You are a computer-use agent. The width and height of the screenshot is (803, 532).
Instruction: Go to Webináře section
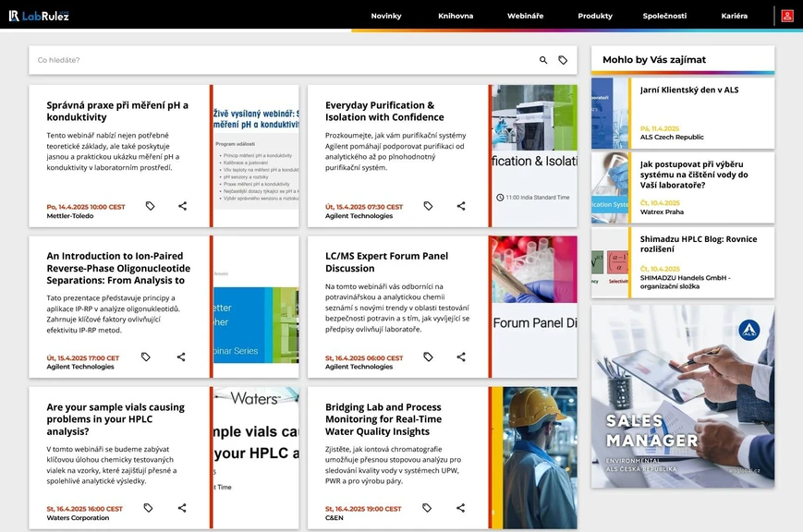click(x=526, y=16)
